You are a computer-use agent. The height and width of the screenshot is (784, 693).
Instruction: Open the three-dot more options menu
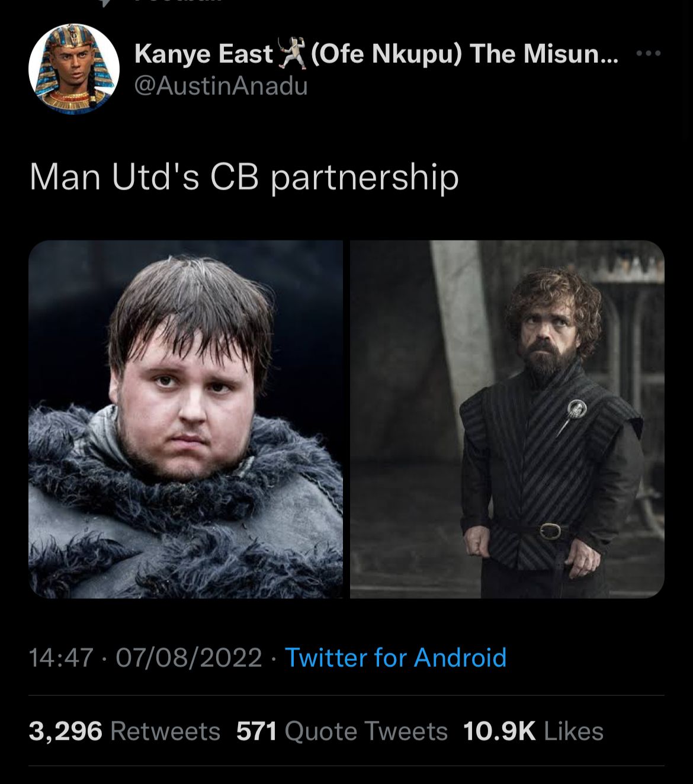648,54
